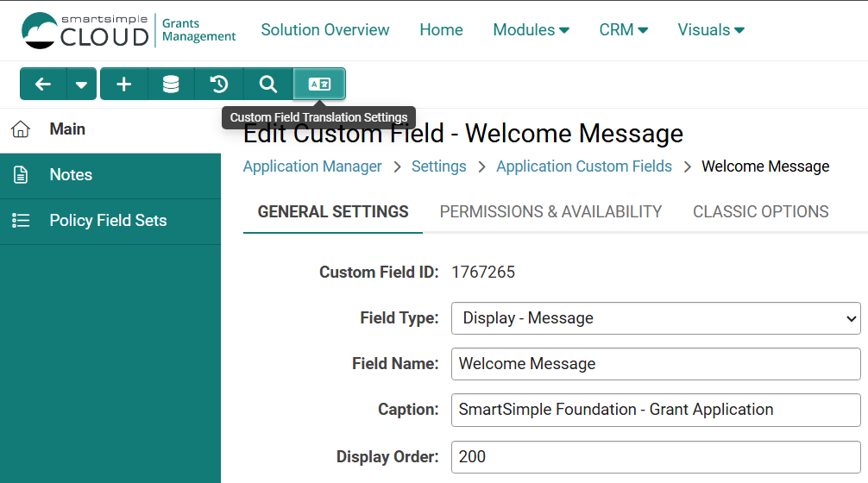
Task: Expand the Modules menu
Action: (531, 30)
